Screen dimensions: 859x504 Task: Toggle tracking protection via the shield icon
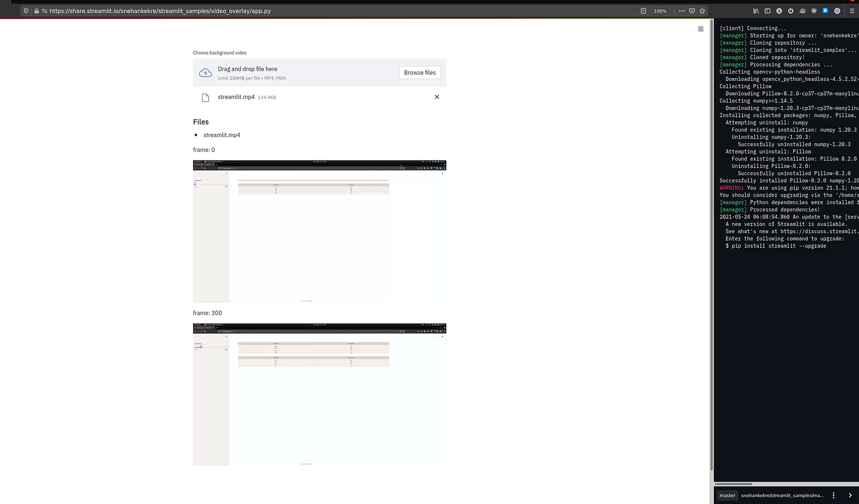(26, 11)
